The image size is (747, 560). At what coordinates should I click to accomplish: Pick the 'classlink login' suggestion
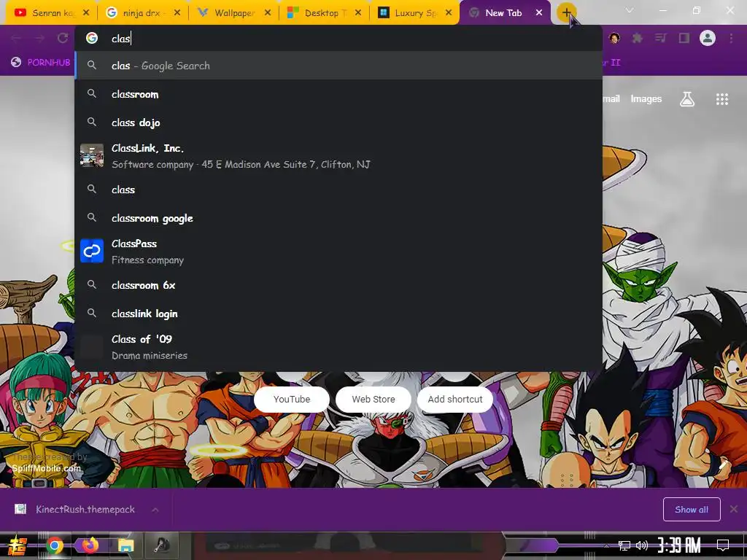point(338,314)
